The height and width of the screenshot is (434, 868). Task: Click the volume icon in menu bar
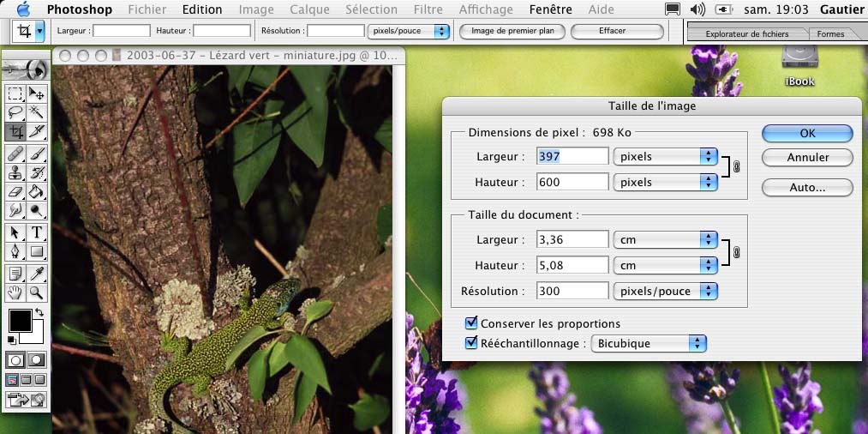pos(697,9)
